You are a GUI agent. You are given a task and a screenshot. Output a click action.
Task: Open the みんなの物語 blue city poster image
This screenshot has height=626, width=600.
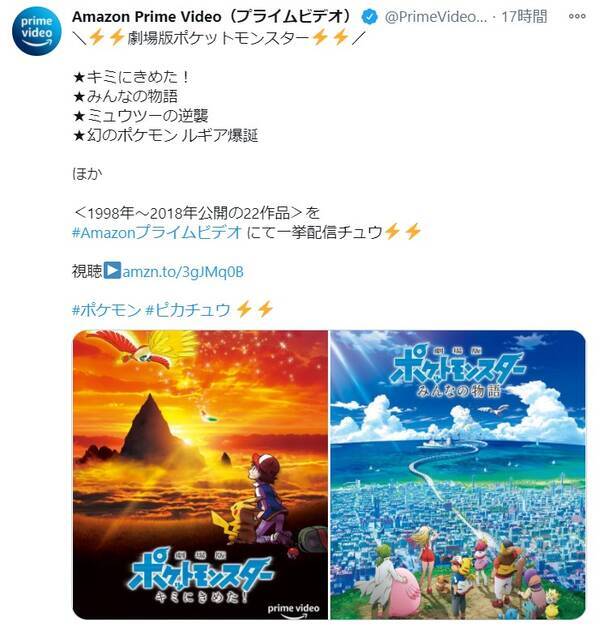457,474
